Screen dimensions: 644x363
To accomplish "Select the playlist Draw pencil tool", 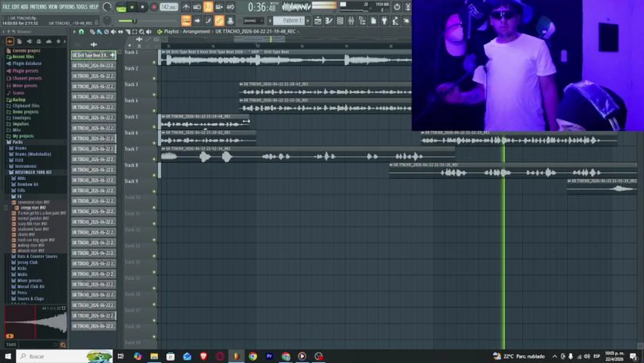I will (92, 31).
